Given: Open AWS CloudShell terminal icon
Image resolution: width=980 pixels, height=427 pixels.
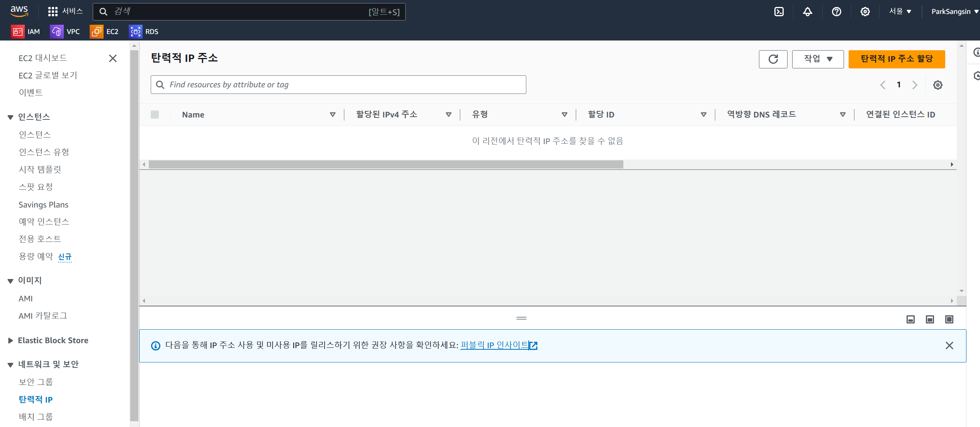Looking at the screenshot, I should (779, 12).
